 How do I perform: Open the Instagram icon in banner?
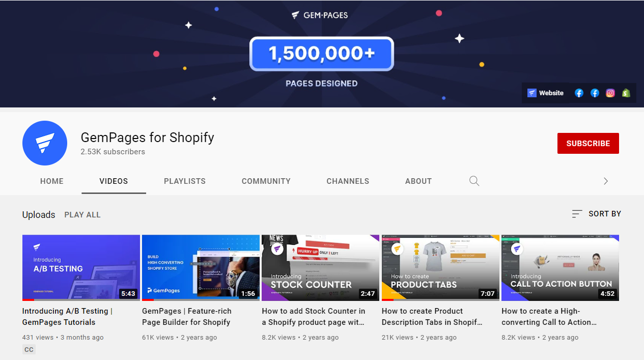click(610, 93)
